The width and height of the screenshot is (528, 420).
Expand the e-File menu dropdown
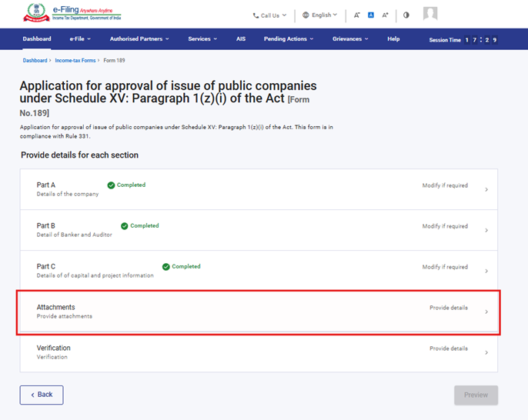tap(80, 38)
